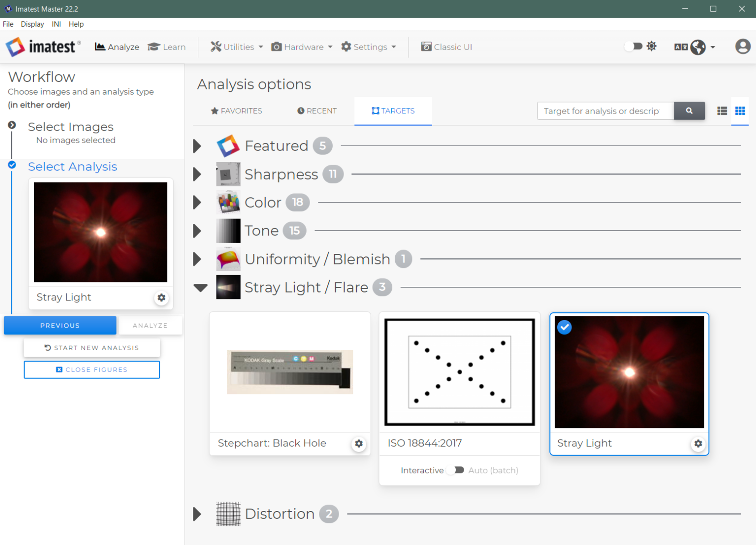756x545 pixels.
Task: Open the user account profile
Action: (743, 47)
